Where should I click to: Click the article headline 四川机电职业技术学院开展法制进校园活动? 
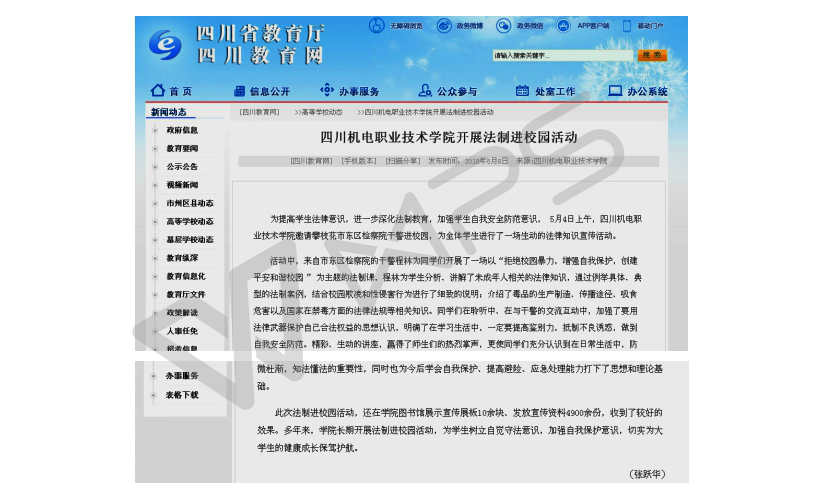coord(449,137)
